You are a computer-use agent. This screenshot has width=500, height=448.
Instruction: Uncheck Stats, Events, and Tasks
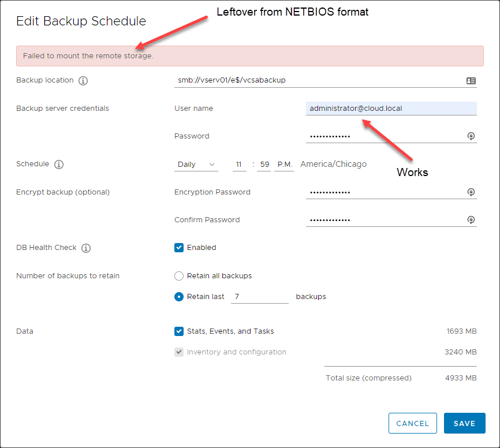(179, 331)
